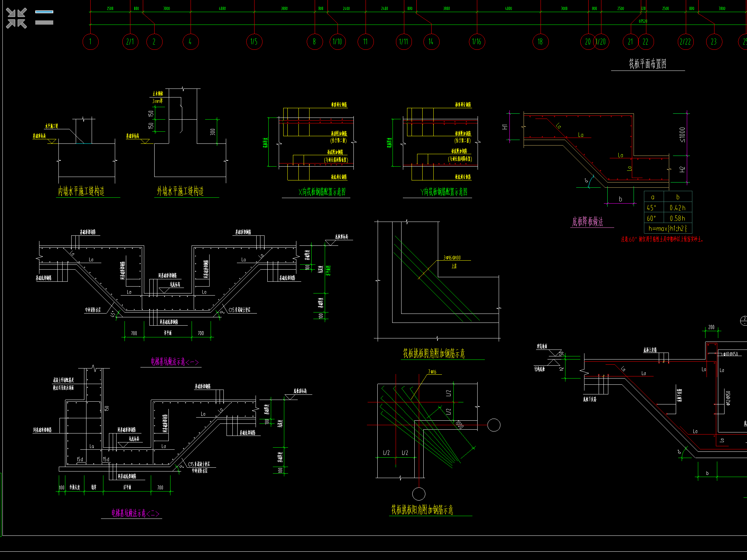Exit full-screen view with the inward-arrows icon
The height and width of the screenshot is (560, 747).
(16, 18)
